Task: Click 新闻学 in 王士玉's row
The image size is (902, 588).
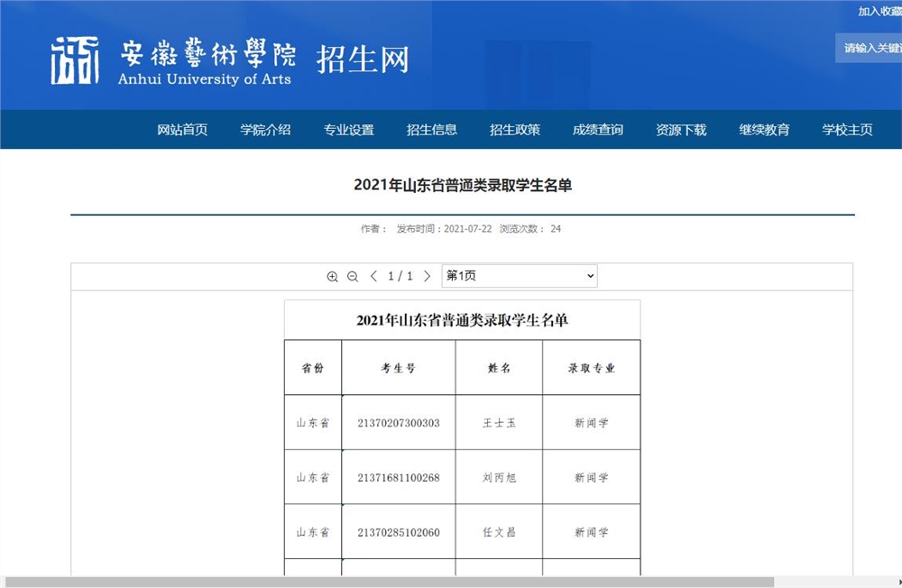Action: tap(592, 423)
